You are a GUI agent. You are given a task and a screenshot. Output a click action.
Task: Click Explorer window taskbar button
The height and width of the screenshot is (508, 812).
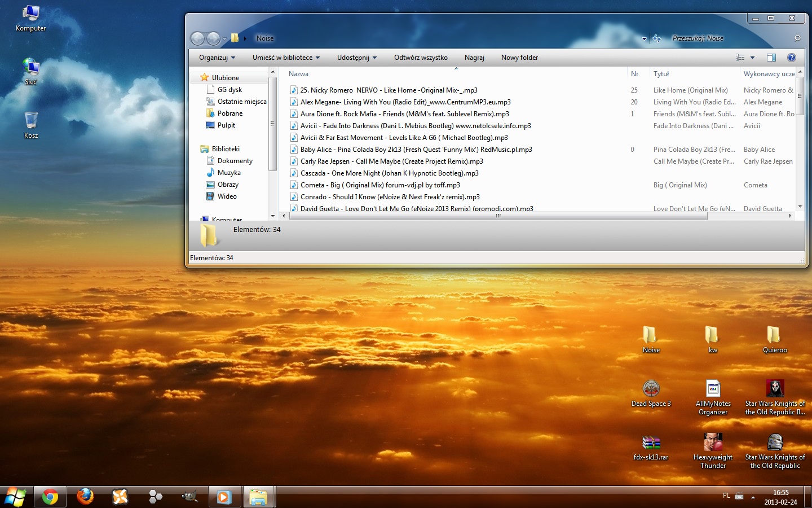(x=258, y=497)
